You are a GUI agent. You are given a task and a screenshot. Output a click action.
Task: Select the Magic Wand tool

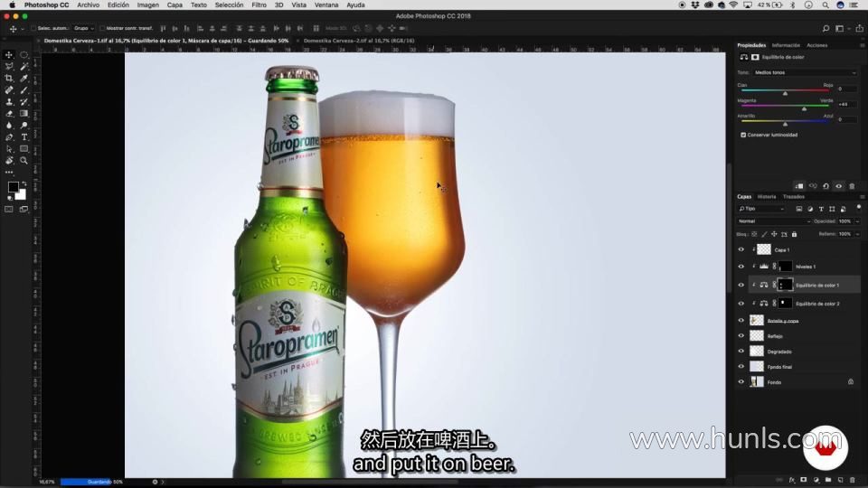[24, 66]
